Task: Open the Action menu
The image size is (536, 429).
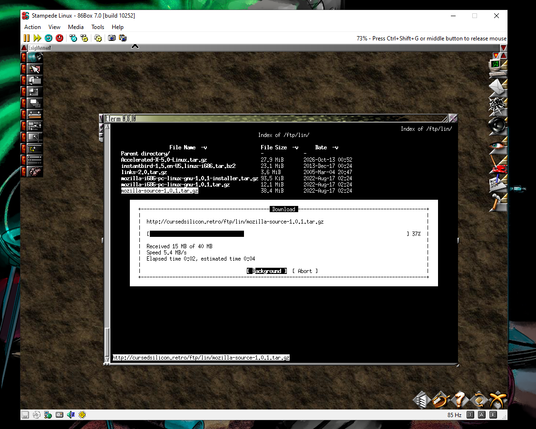Action: [x=32, y=27]
